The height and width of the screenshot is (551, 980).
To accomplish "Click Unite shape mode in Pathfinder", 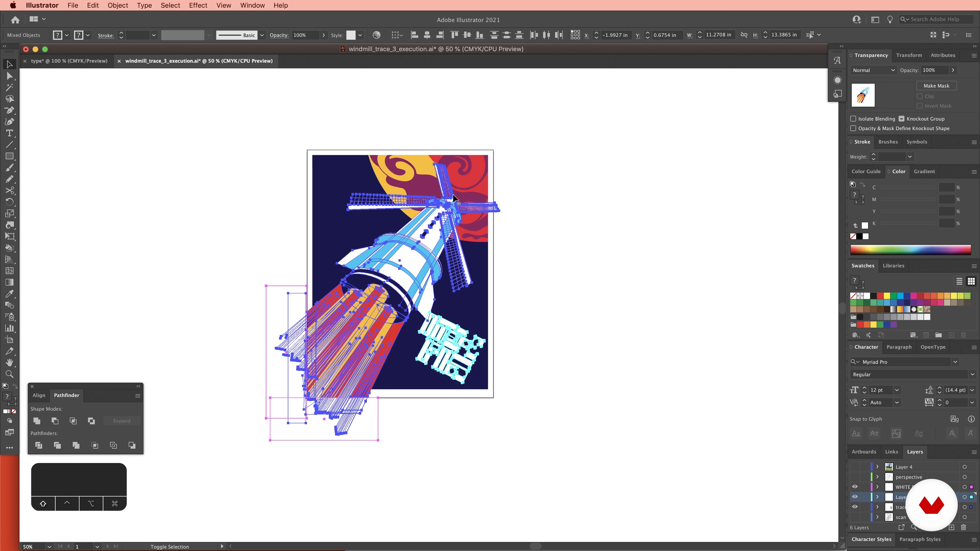I will (36, 421).
